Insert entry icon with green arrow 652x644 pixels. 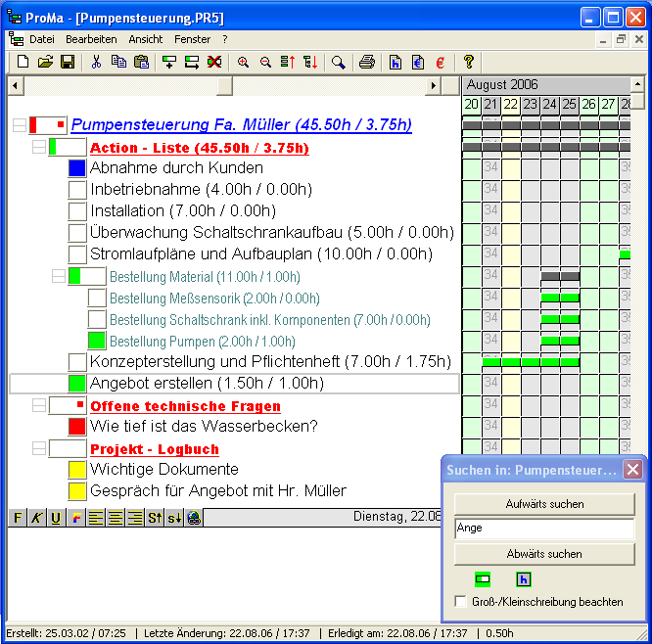coord(192,62)
